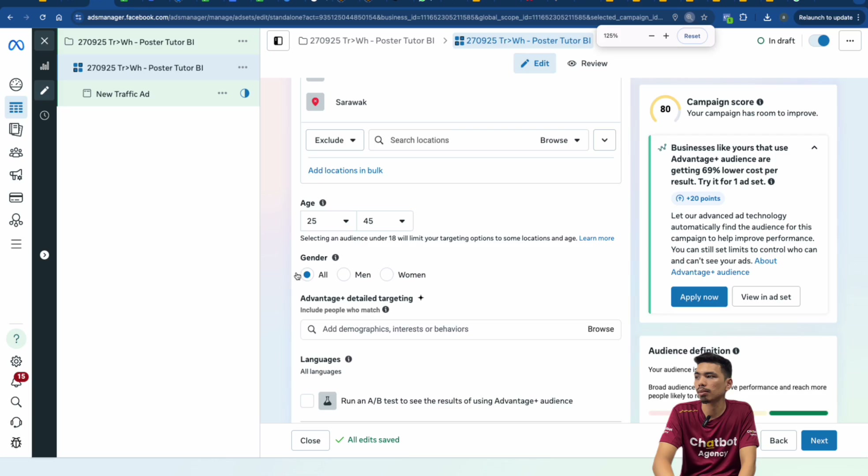868x476 pixels.
Task: Click Apply now button
Action: [699, 297]
